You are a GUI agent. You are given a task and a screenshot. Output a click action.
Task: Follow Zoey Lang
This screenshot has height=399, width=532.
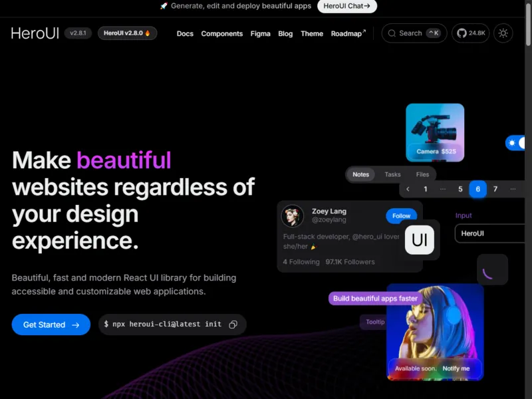[x=402, y=215]
